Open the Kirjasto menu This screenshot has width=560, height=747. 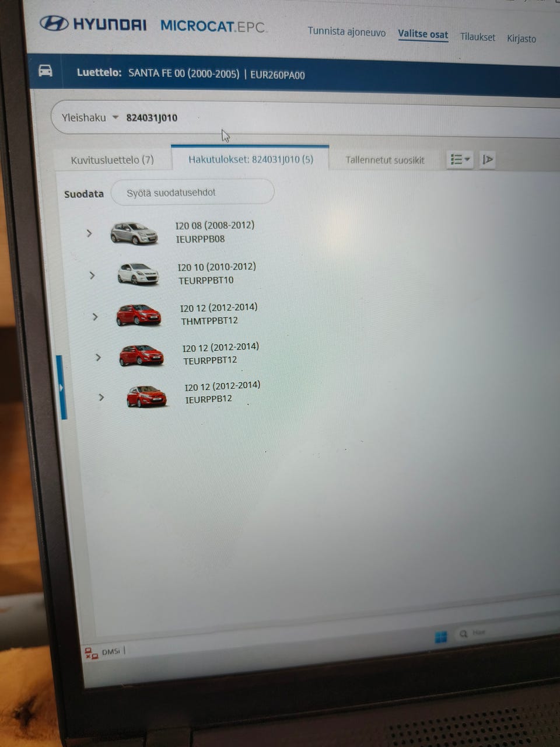[x=521, y=39]
